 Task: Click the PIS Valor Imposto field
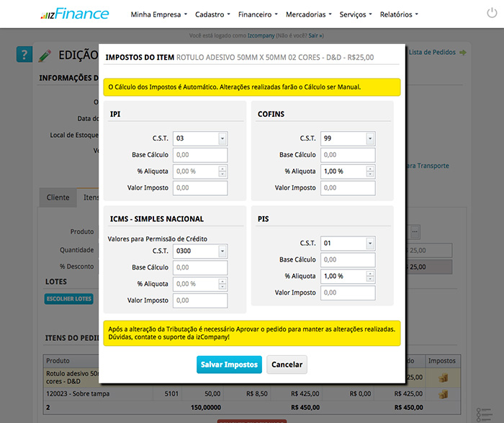(x=348, y=293)
